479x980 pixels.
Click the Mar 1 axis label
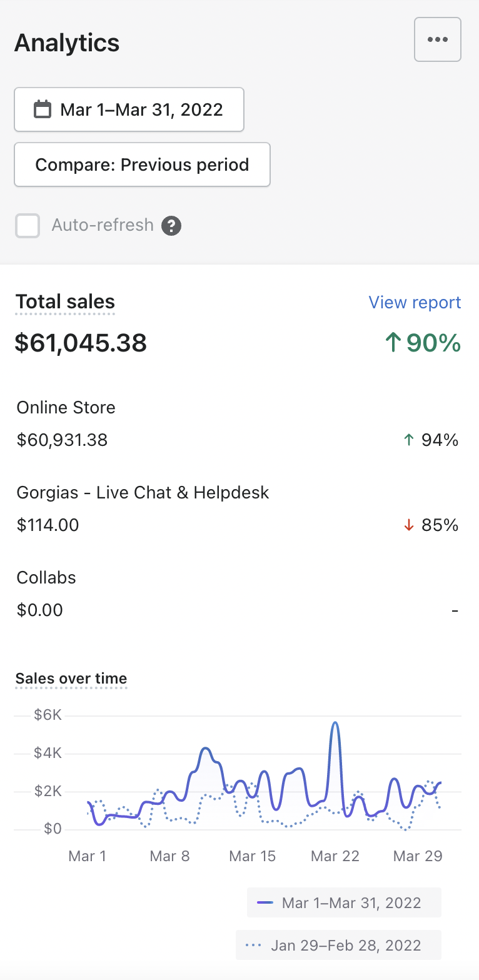[x=87, y=856]
